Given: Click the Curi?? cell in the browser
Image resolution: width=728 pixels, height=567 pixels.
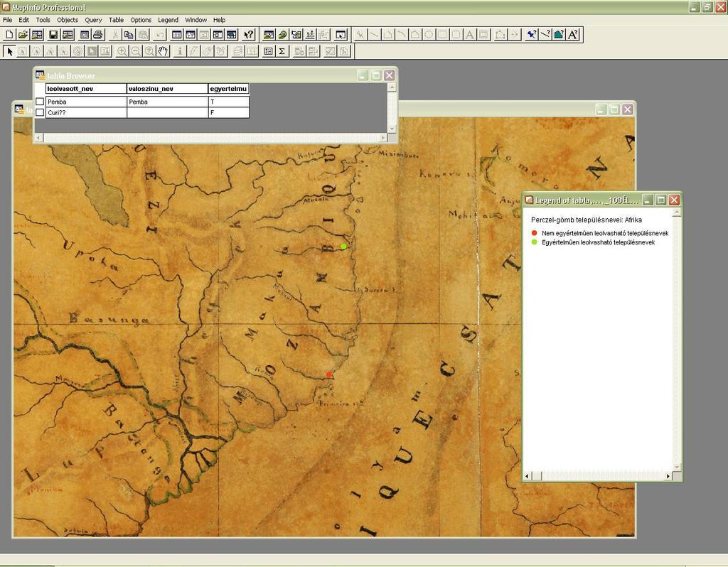Looking at the screenshot, I should click(x=86, y=112).
